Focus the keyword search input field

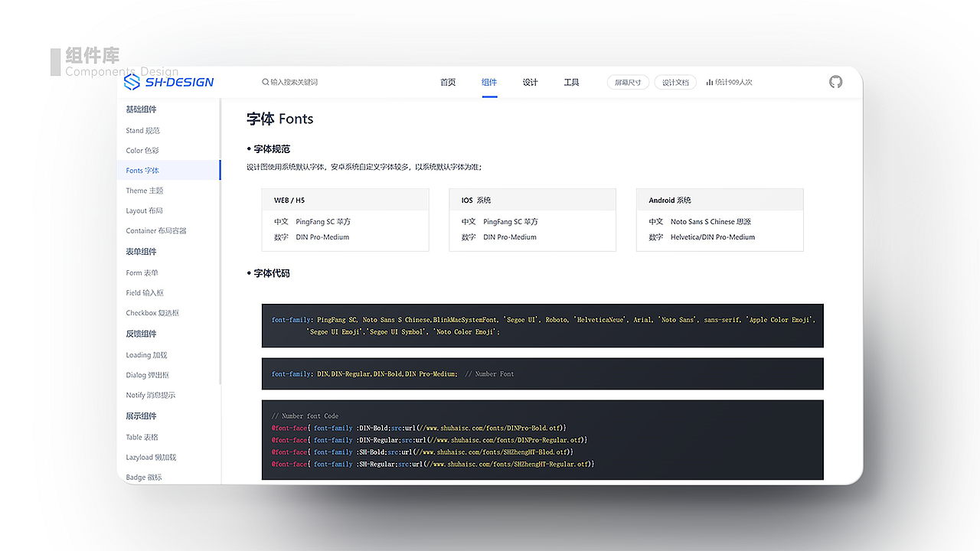295,82
